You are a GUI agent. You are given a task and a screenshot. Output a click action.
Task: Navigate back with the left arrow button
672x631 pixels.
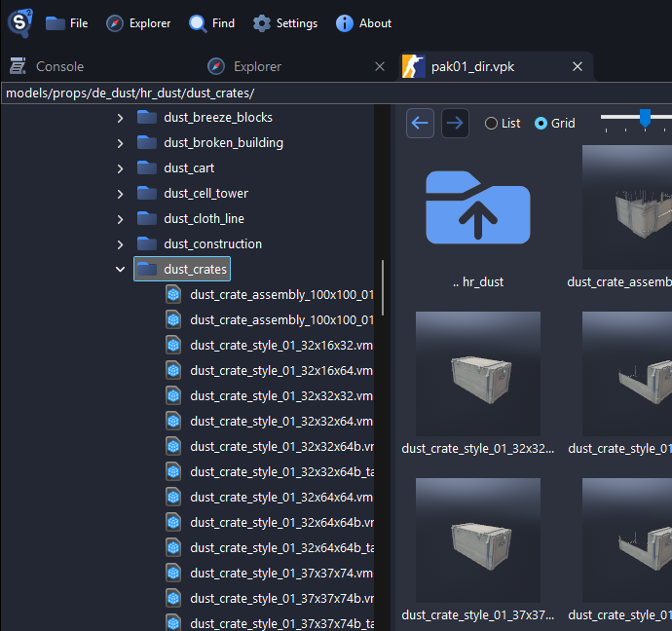[420, 124]
